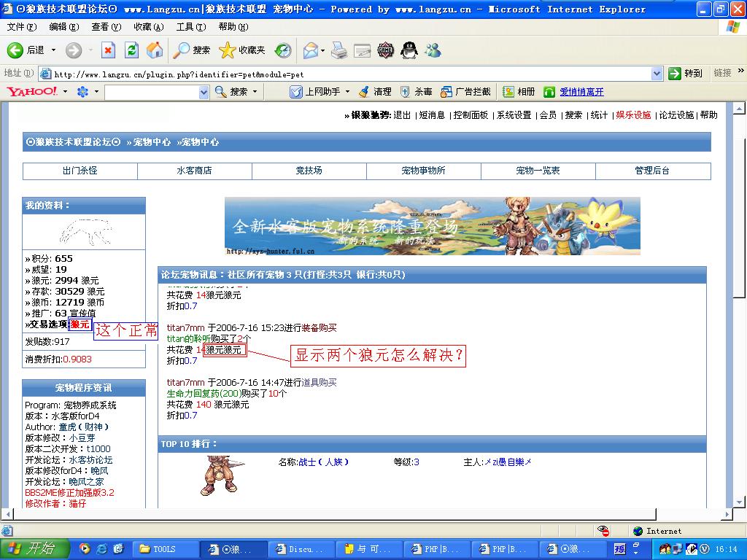Expand the Yahoo 搜索 dropdown arrow
The height and width of the screenshot is (560, 747).
pos(255,91)
